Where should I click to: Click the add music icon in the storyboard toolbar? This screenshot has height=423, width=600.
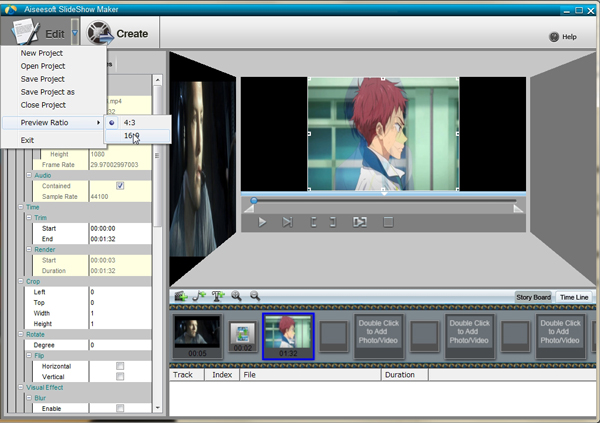pos(200,296)
